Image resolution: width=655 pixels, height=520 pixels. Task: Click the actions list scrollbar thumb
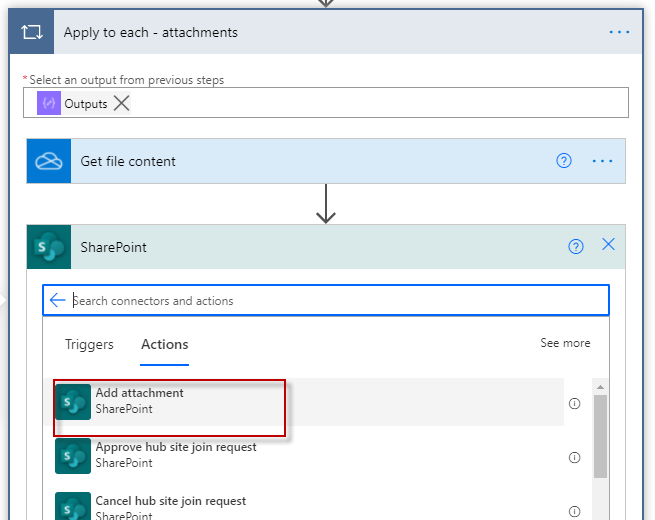coord(599,435)
